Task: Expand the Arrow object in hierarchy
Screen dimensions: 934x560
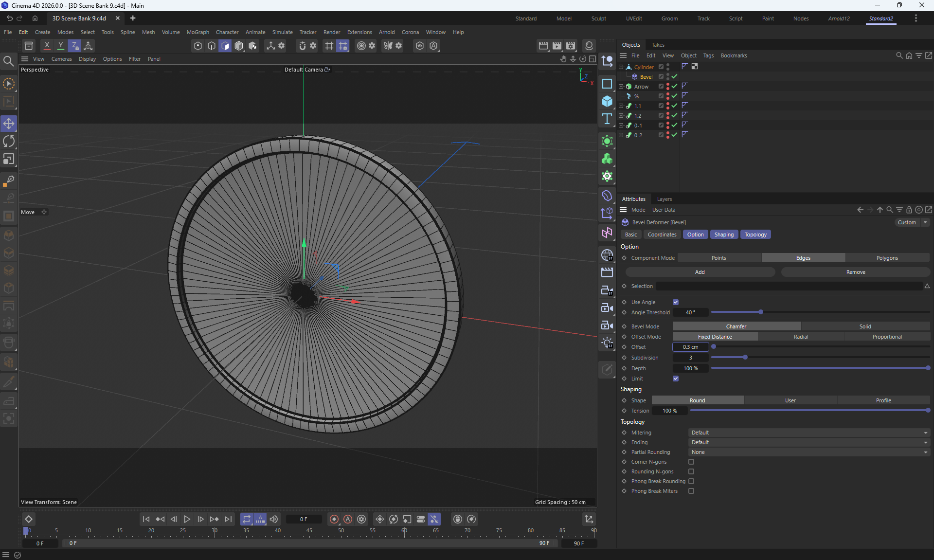Action: click(621, 87)
